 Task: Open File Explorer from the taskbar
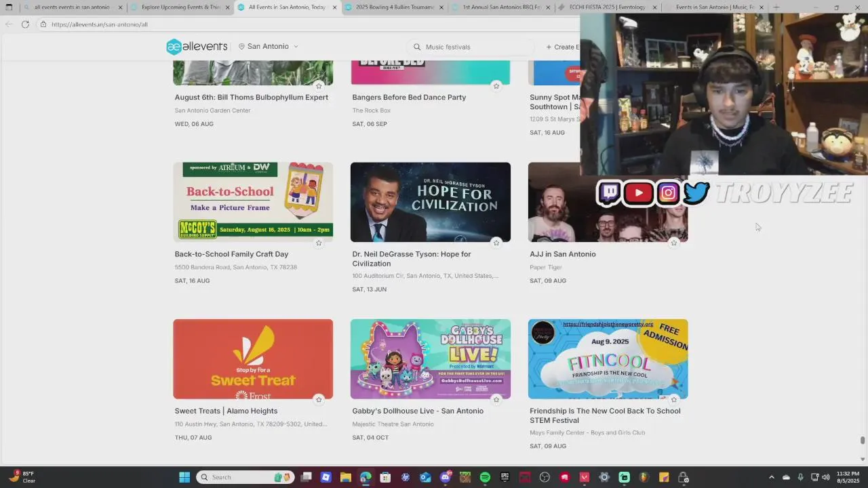point(346,477)
